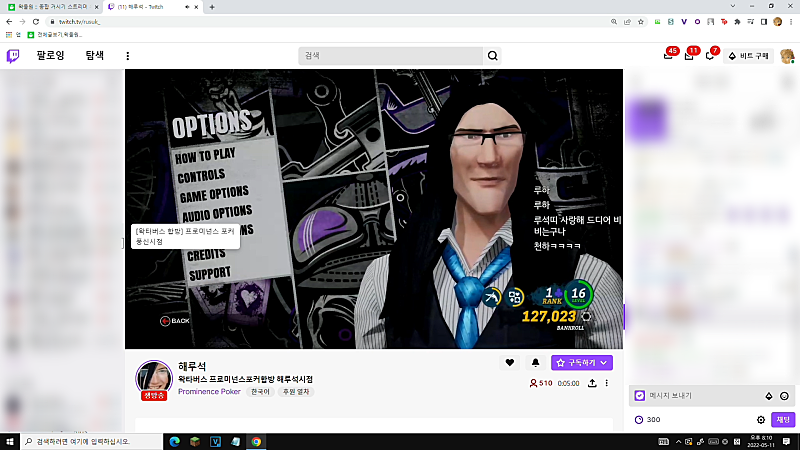Open the emote picker in chat box
The width and height of the screenshot is (800, 450).
coord(784,396)
